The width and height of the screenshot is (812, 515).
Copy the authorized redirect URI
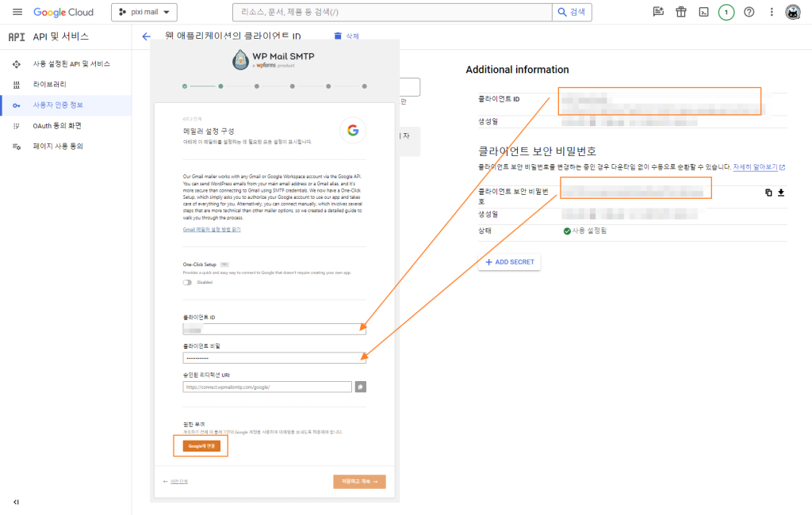click(360, 387)
